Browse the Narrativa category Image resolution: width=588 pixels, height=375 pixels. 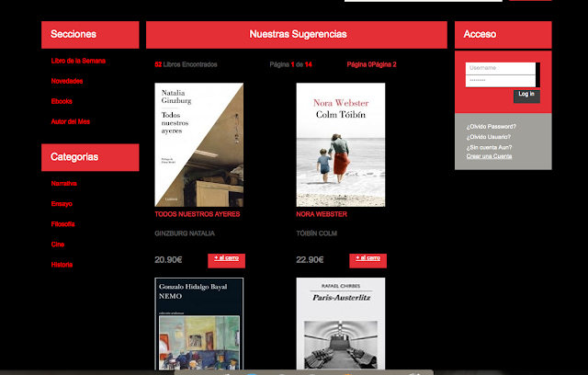(x=63, y=184)
